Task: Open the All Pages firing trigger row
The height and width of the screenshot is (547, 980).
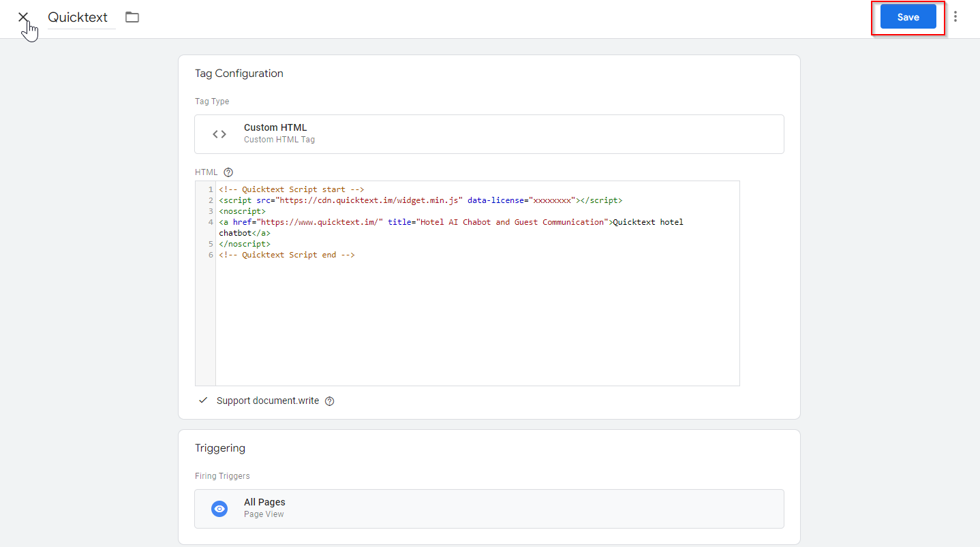Action: pos(489,509)
